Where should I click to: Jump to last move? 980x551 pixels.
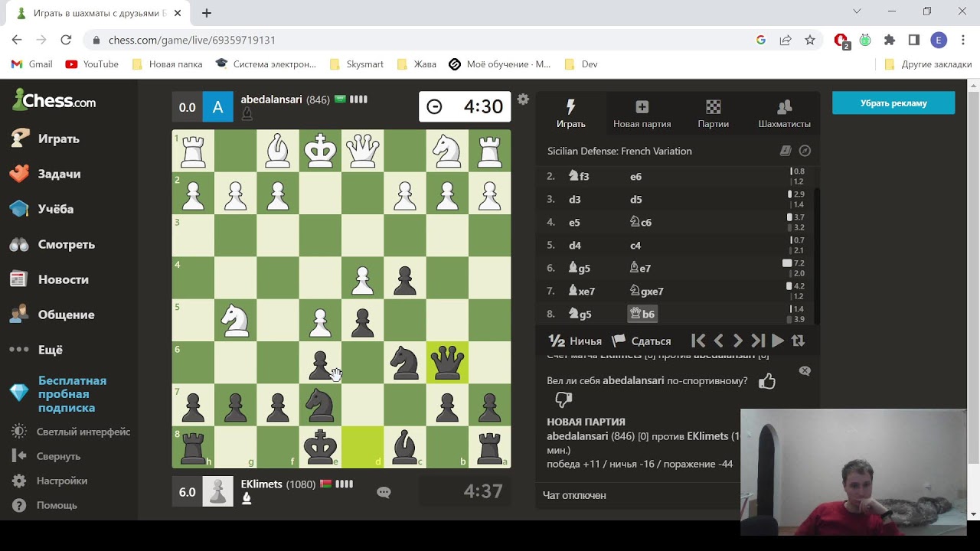758,341
